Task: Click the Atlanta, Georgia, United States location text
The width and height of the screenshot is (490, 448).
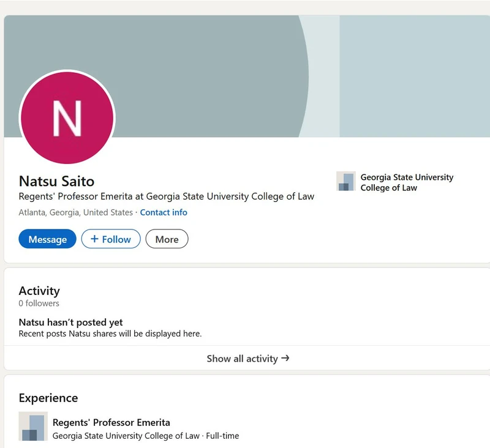Action: [x=75, y=212]
